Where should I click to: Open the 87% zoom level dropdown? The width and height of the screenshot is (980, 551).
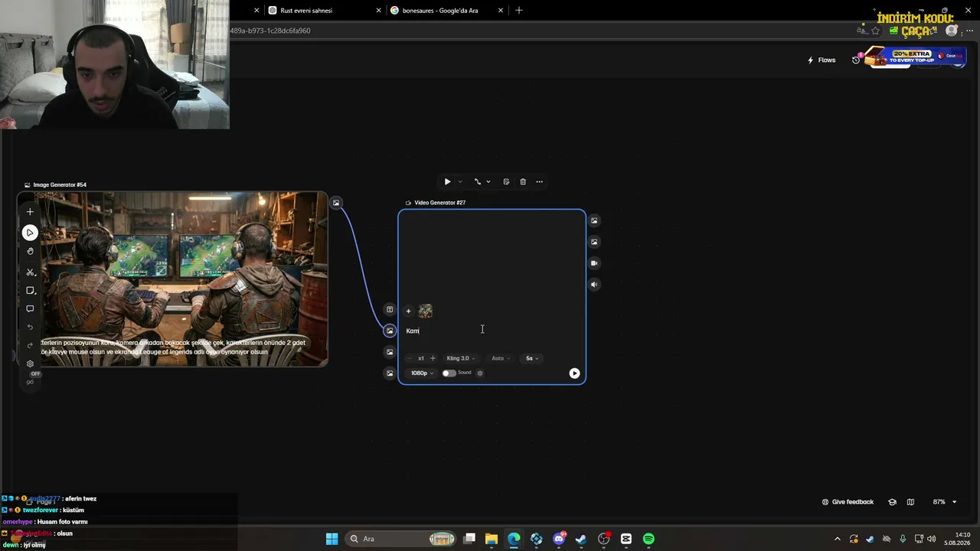(945, 502)
